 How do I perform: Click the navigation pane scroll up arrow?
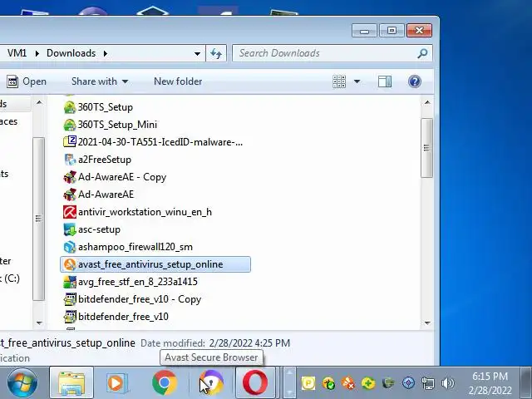[x=39, y=102]
